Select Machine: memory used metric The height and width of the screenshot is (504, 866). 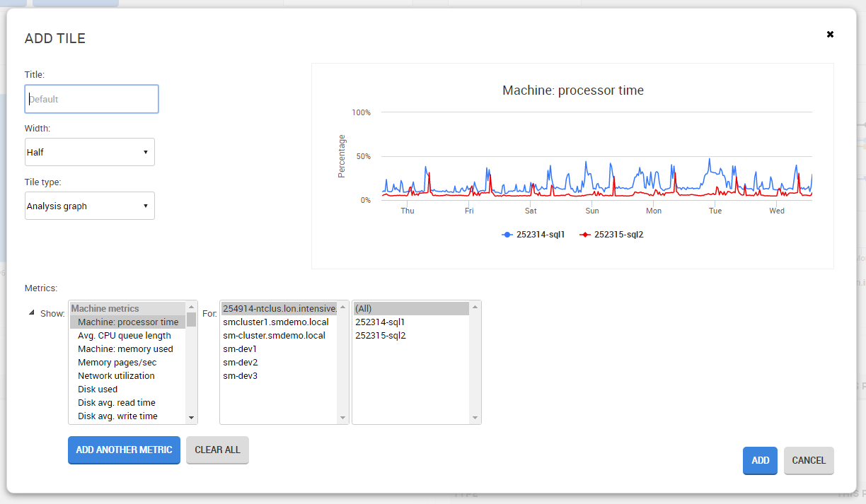click(x=125, y=349)
